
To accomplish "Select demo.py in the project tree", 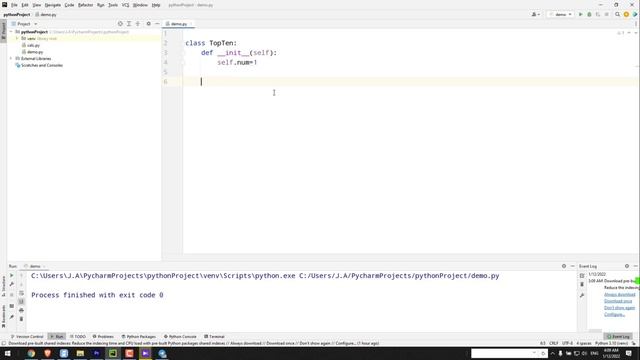I will pyautogui.click(x=35, y=52).
